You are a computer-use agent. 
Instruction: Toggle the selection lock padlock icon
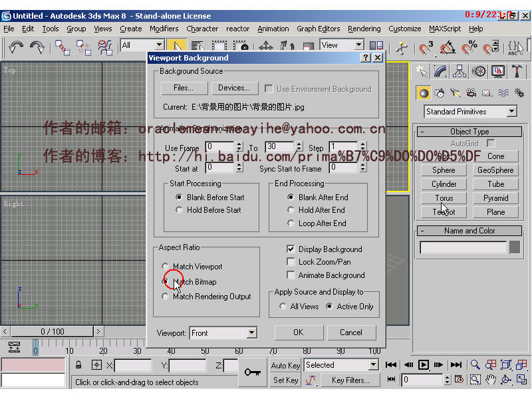78,365
